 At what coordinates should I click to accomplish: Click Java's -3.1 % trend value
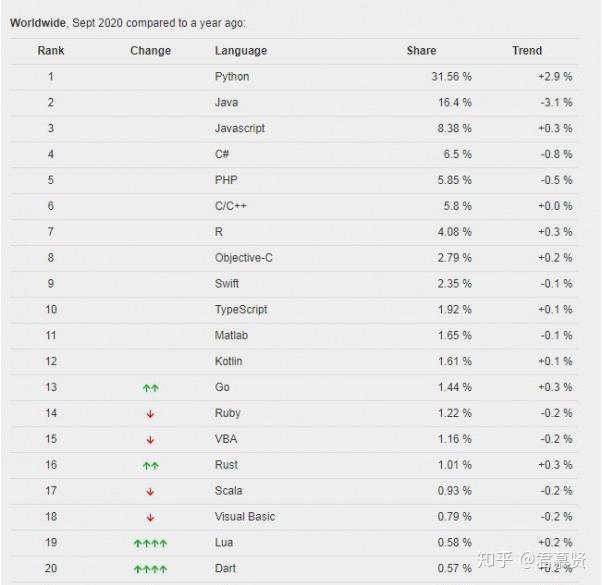(555, 103)
